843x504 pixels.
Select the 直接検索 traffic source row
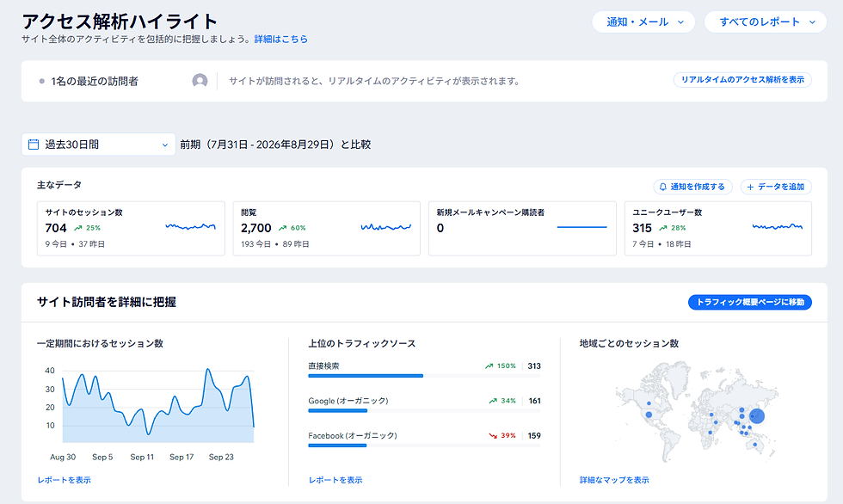424,370
